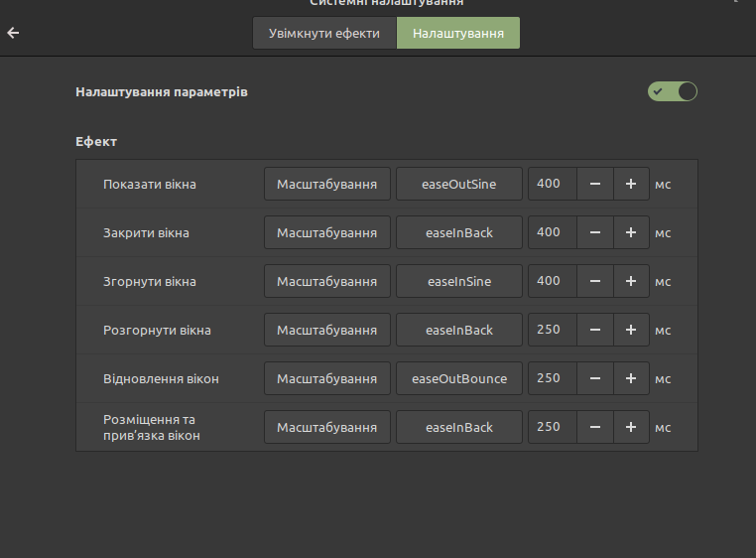Increase duration for Згорнути вікна
This screenshot has width=756, height=558.
point(631,281)
